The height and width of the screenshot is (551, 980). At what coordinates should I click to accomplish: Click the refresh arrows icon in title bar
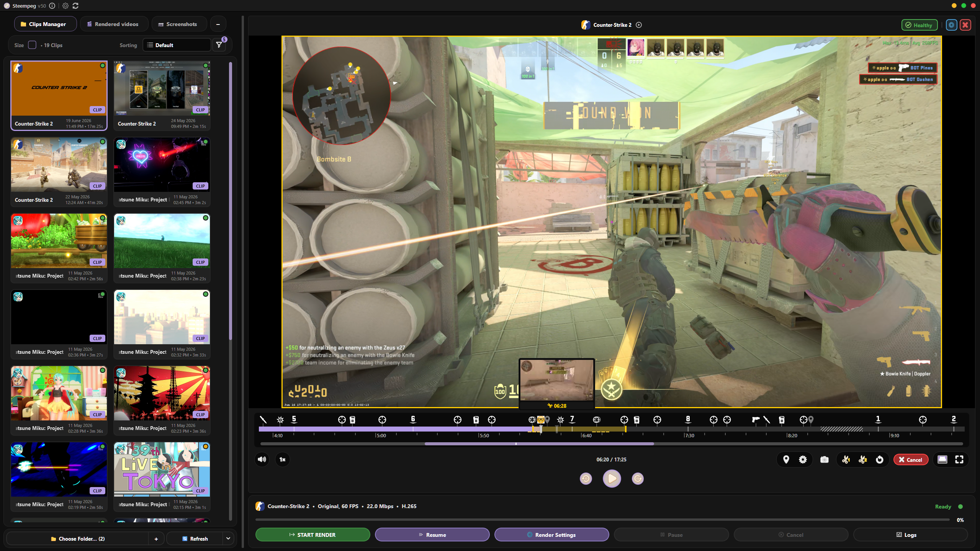coord(75,6)
